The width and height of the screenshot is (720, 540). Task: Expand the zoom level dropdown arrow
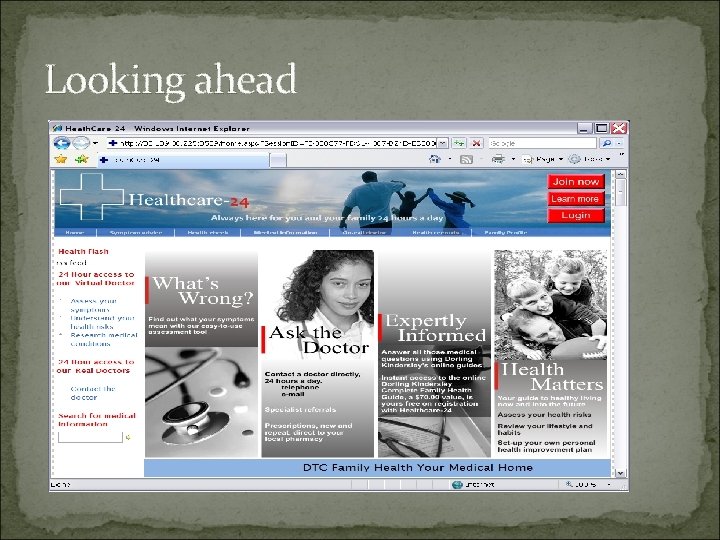click(609, 484)
